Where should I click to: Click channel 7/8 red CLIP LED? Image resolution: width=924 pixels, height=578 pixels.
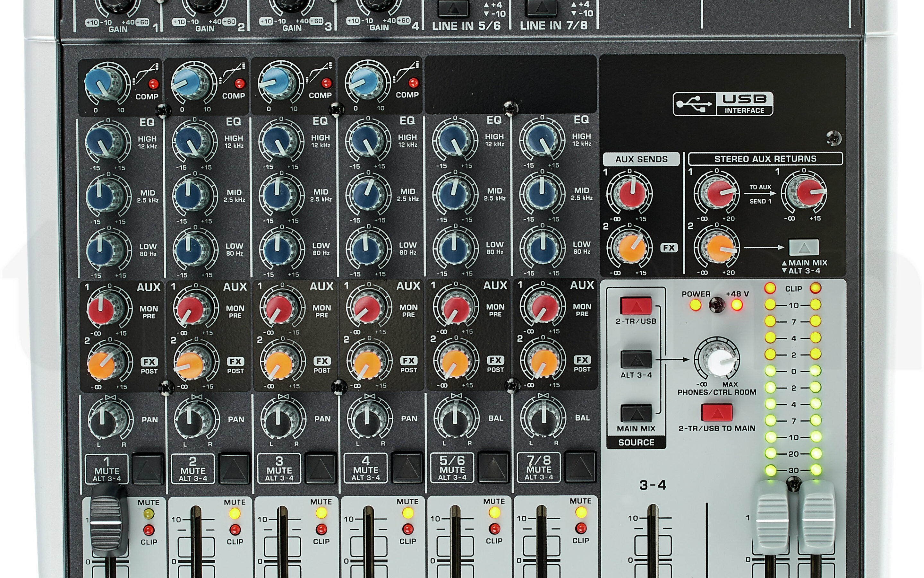tap(581, 528)
